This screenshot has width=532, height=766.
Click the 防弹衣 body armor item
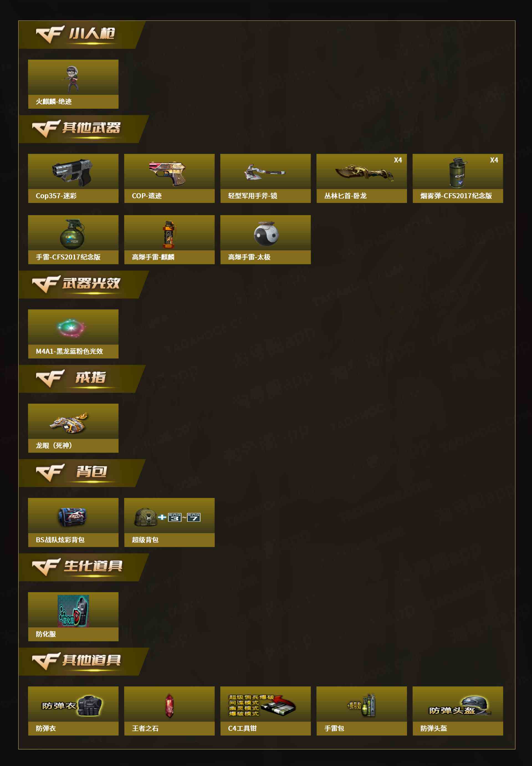click(73, 711)
